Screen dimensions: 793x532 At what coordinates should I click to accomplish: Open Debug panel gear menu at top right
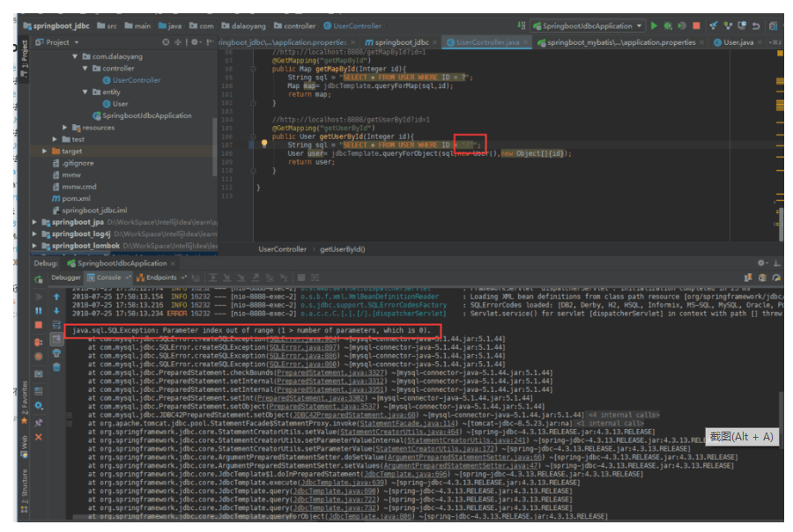(x=762, y=263)
